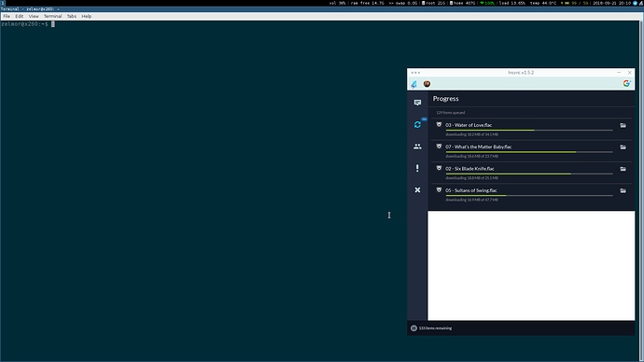Click file icon beside 03 - Water of Love.flac
Screen dimensions: 644x362
click(439, 125)
